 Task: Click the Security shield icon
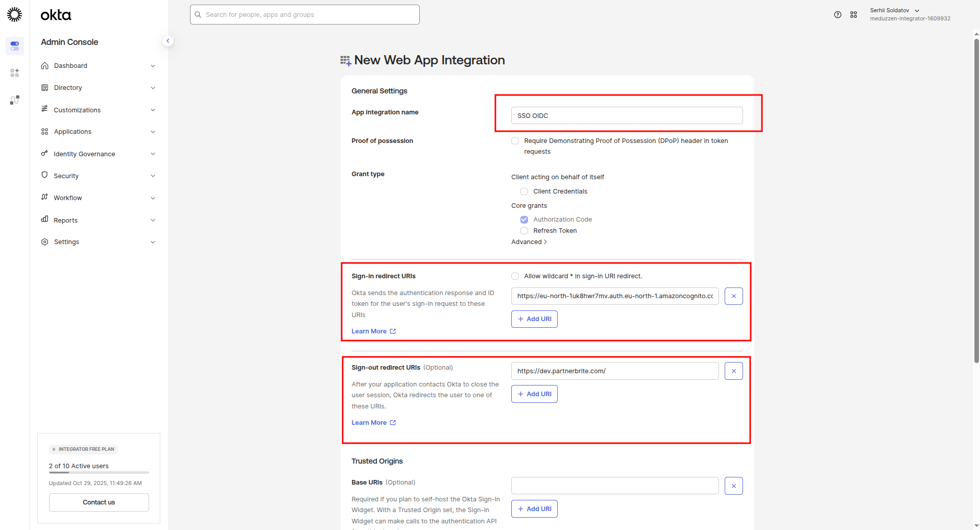click(x=45, y=175)
